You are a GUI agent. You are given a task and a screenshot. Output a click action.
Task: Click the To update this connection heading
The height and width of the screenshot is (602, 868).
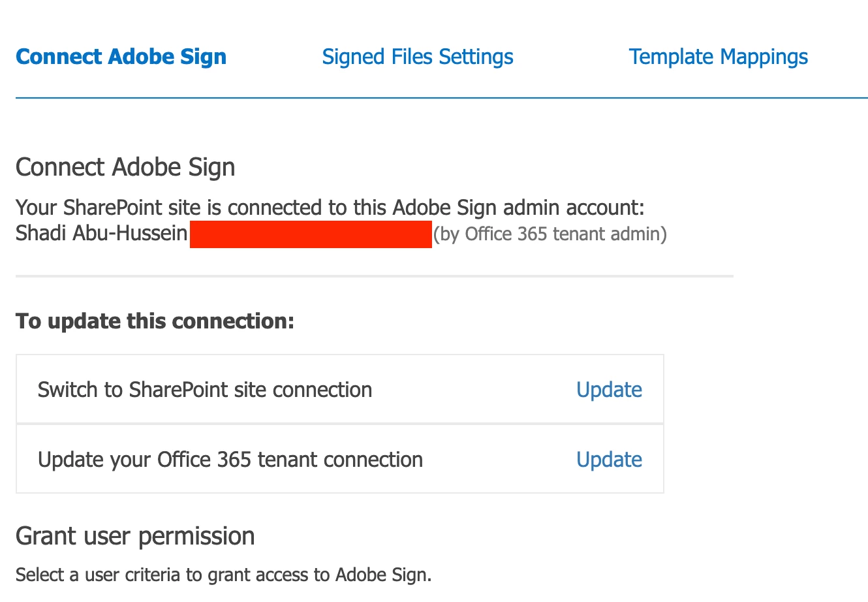coord(155,321)
